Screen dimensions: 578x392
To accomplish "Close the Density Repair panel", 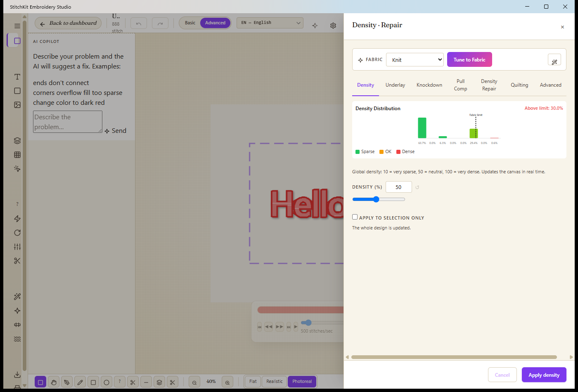I will tap(562, 27).
